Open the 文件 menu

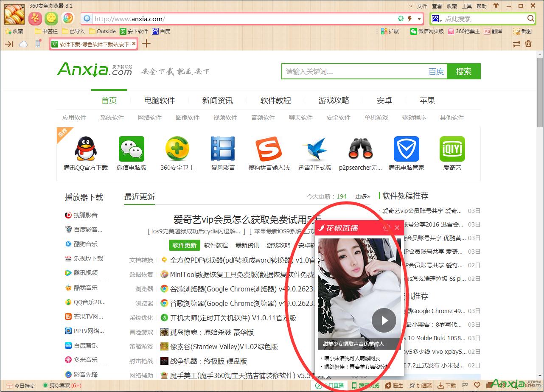pyautogui.click(x=422, y=6)
